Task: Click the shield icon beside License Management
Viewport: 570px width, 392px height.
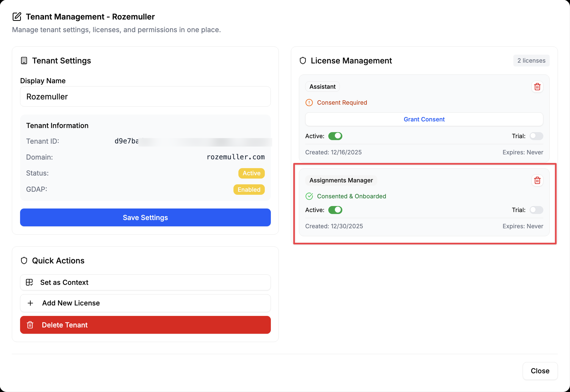Action: point(303,61)
